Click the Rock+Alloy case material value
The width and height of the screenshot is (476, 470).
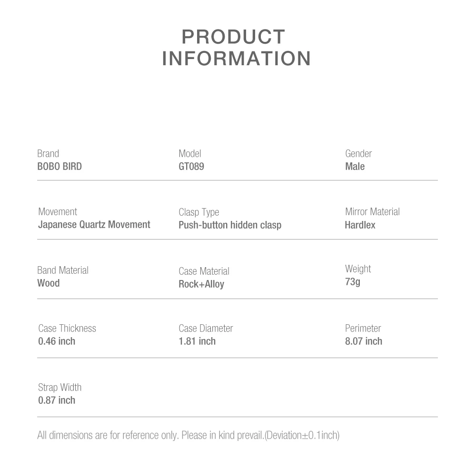coord(201,284)
